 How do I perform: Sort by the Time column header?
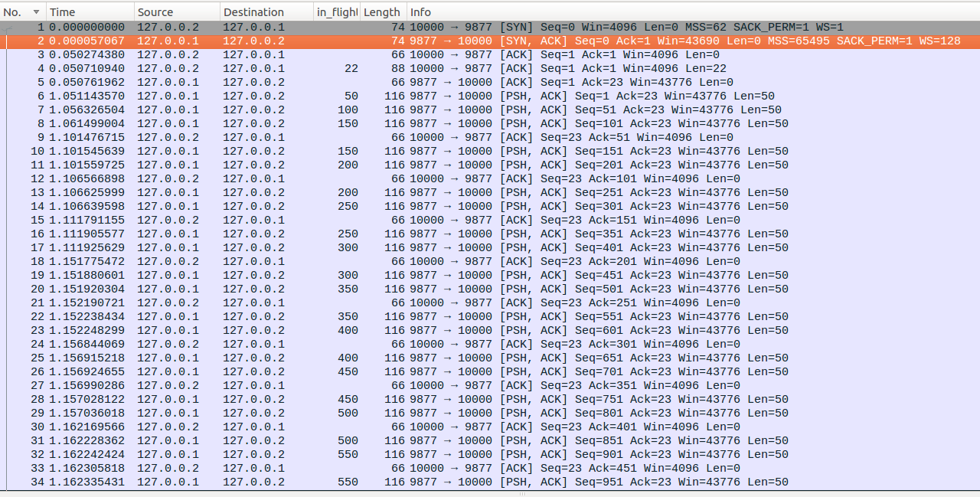[x=90, y=12]
